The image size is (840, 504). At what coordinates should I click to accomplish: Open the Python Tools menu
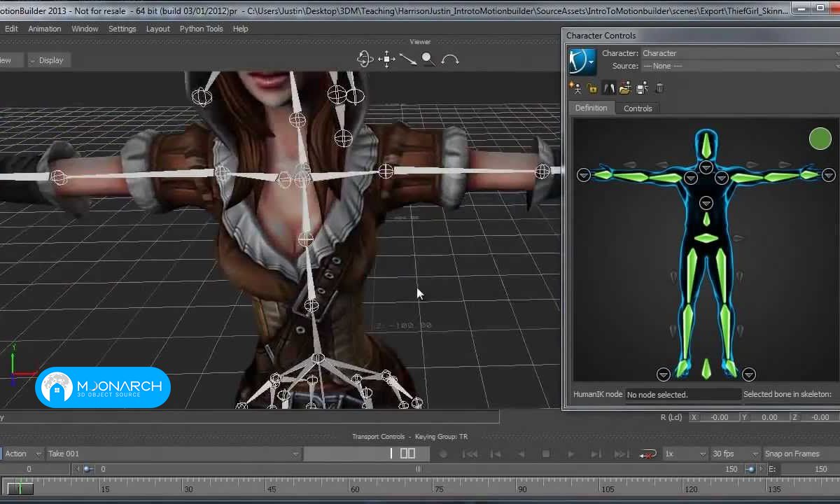tap(201, 29)
